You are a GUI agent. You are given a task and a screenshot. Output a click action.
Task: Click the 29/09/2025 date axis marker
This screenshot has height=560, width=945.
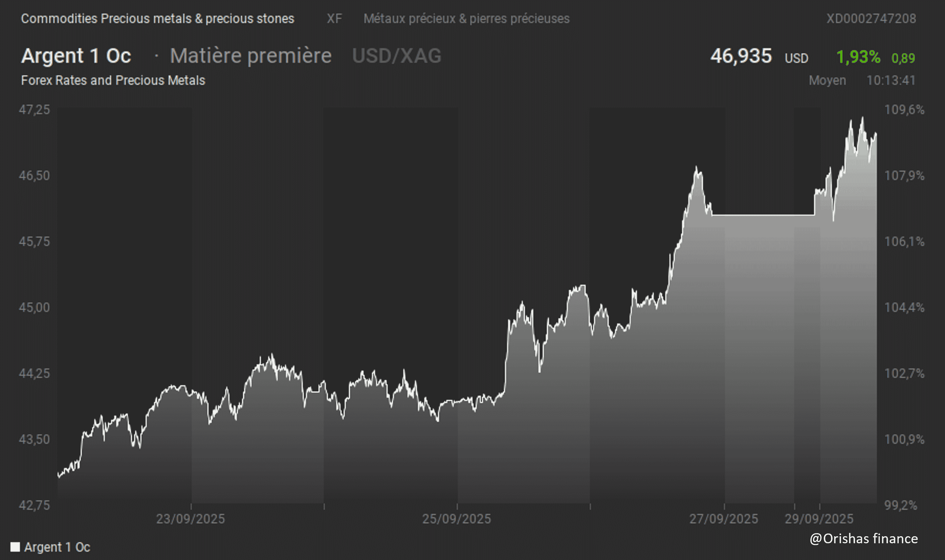pyautogui.click(x=819, y=519)
